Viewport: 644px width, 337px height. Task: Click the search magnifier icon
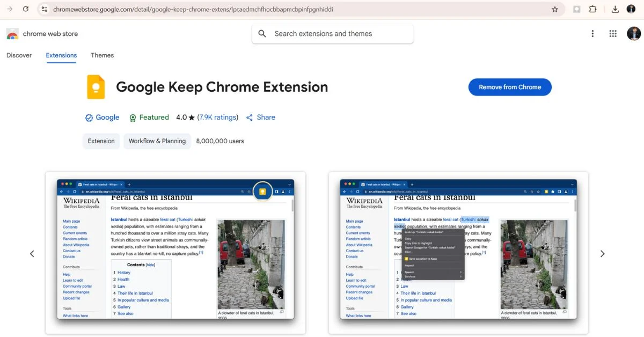click(262, 34)
